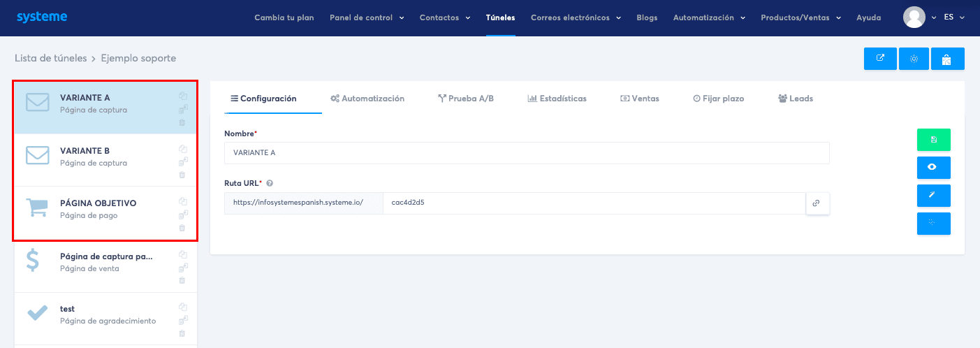Select the PÁGINA OBJETIVO step

[x=105, y=212]
